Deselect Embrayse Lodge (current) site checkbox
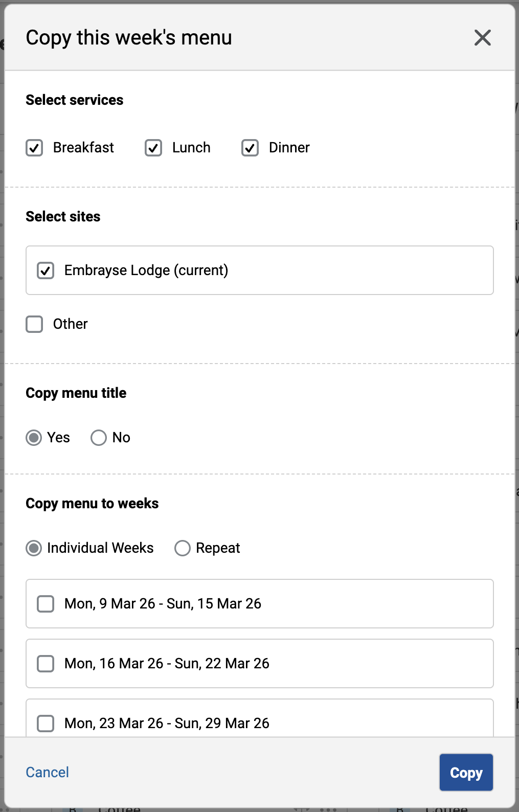This screenshot has height=812, width=519. [x=46, y=270]
